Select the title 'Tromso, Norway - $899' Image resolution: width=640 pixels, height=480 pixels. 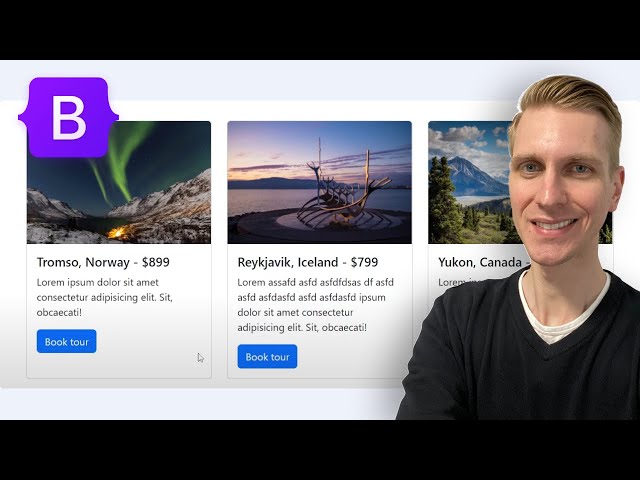point(103,262)
